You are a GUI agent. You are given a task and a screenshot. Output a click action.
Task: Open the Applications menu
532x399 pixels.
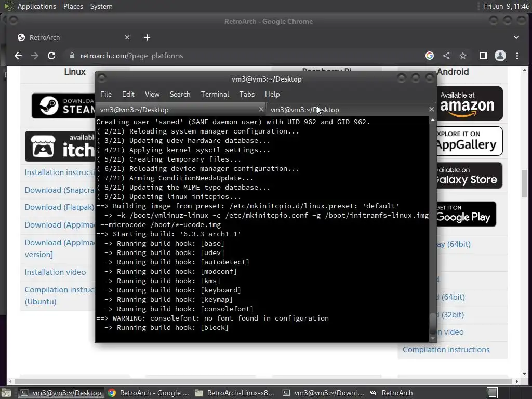click(37, 6)
